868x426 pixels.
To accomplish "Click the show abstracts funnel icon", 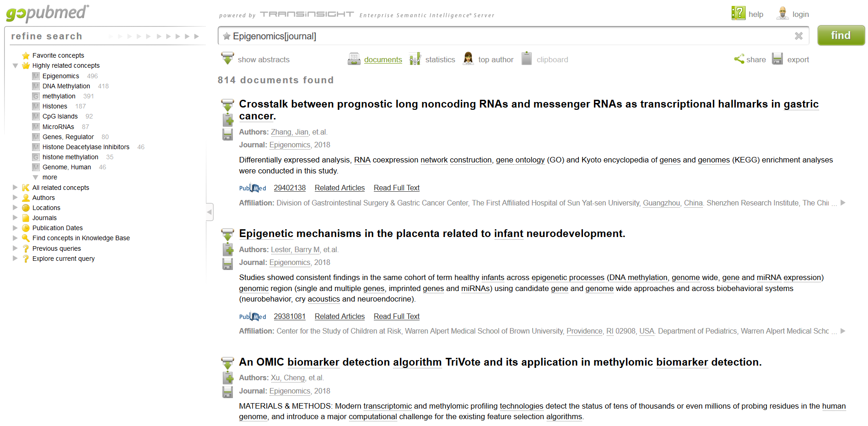I will point(227,59).
